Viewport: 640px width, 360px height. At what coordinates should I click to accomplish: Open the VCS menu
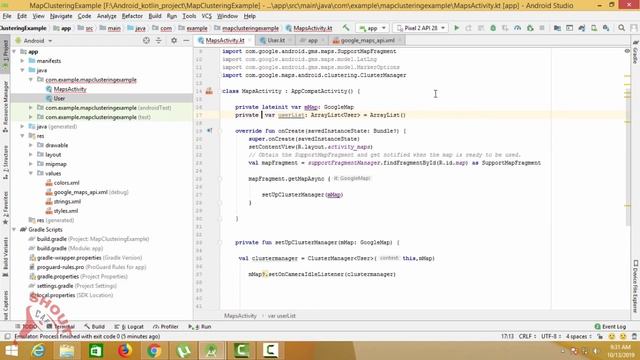(x=207, y=16)
